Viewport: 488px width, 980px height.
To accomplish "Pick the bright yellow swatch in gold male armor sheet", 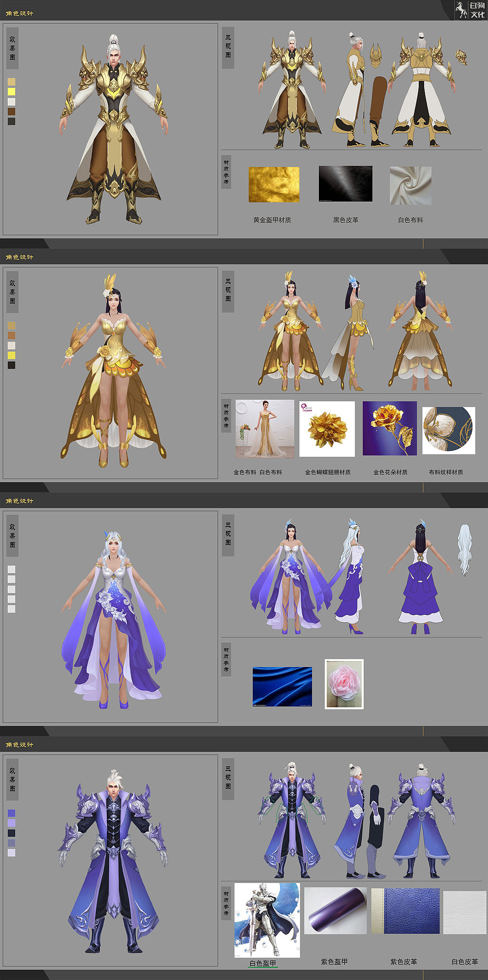I will click(11, 92).
